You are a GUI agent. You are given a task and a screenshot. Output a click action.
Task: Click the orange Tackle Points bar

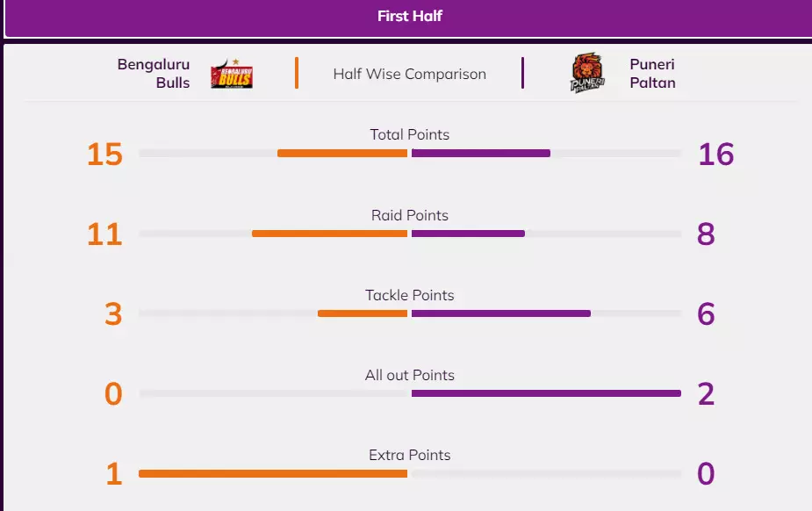coord(363,313)
